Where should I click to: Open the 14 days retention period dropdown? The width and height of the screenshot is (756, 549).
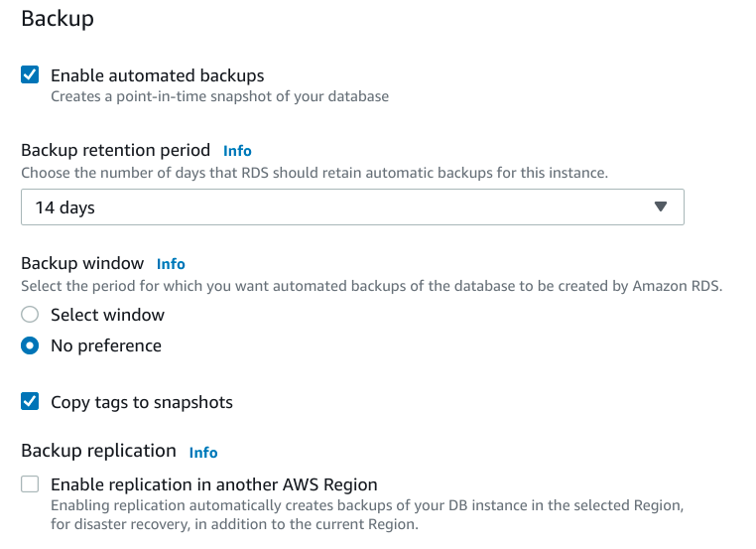coord(352,207)
